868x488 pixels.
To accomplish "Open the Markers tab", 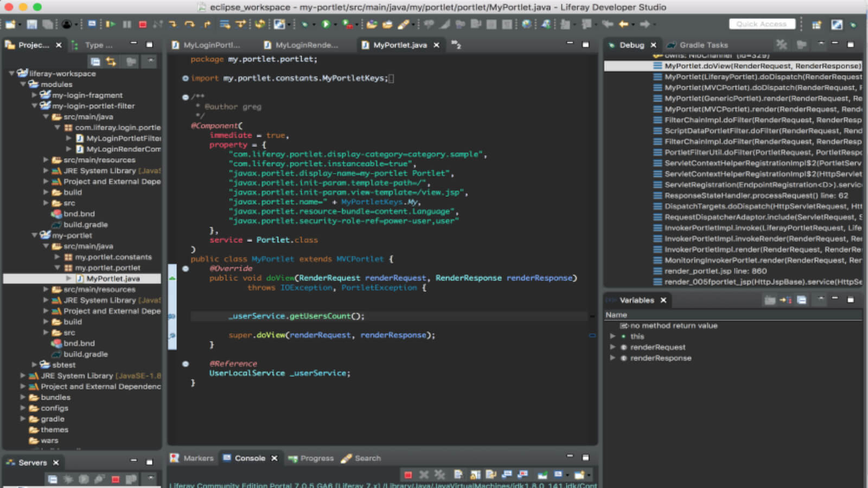I will 193,458.
